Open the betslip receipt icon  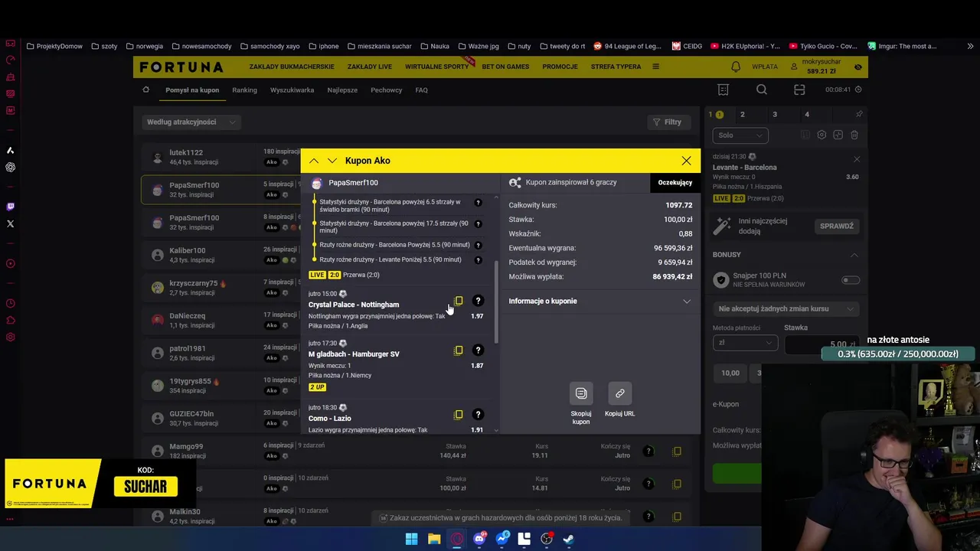723,90
